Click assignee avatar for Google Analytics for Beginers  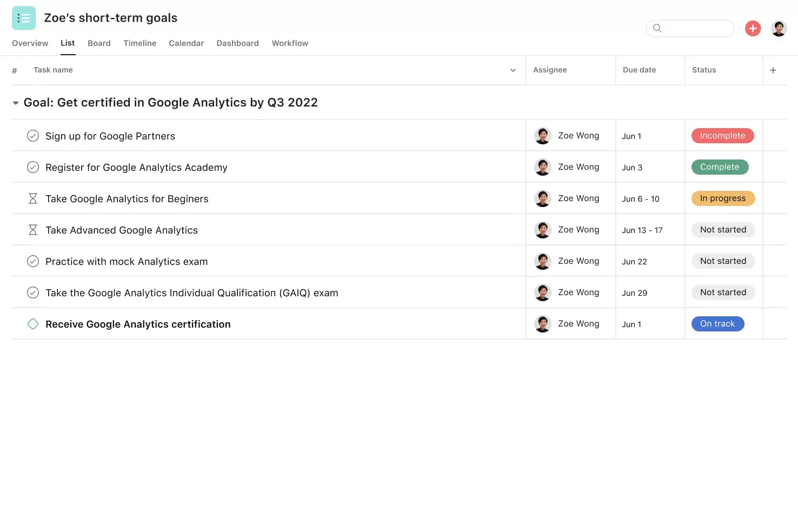[543, 198]
